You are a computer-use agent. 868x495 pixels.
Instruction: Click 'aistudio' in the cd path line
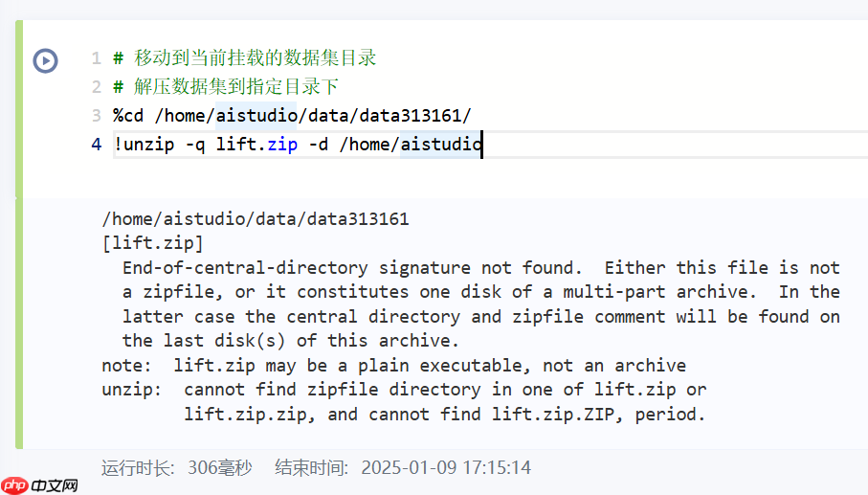click(x=256, y=116)
